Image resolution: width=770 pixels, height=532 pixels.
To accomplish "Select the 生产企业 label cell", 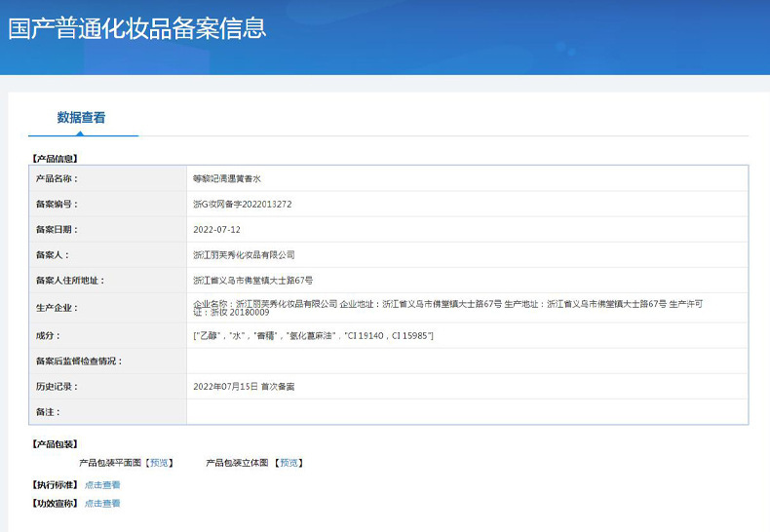I will [107, 308].
